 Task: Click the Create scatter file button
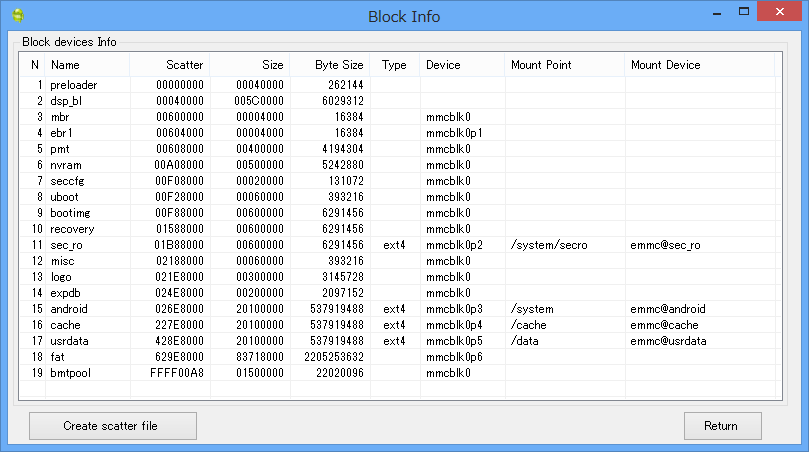(112, 426)
